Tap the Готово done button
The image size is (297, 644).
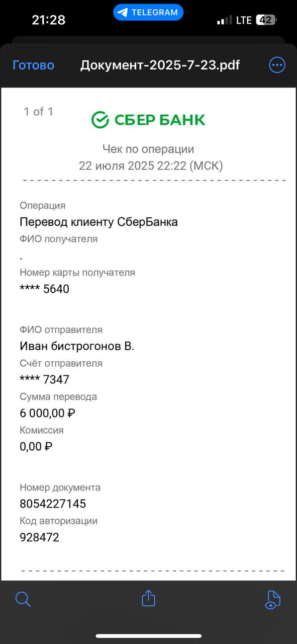33,65
